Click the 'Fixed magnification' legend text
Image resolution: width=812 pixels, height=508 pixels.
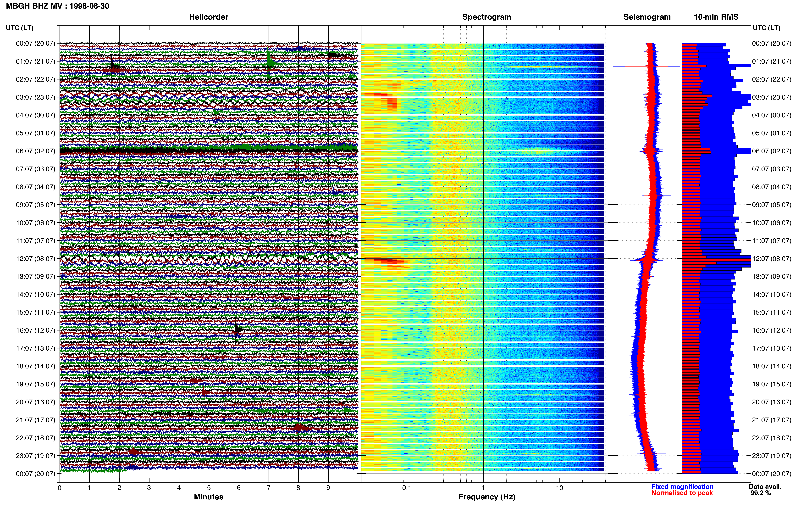pos(682,486)
